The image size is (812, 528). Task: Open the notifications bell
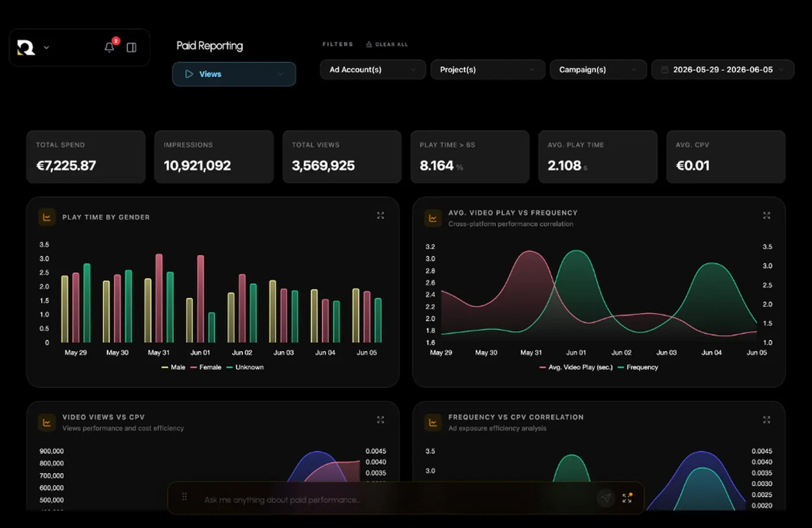(109, 47)
